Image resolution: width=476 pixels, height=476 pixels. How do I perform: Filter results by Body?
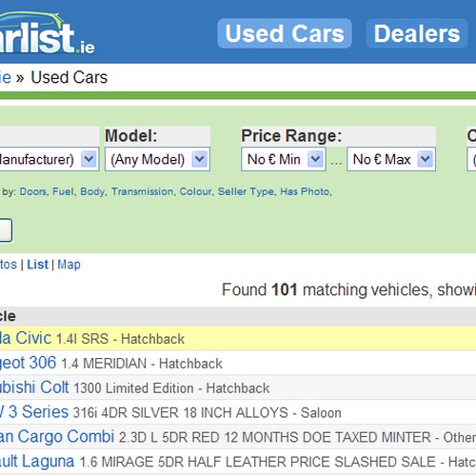click(x=92, y=191)
